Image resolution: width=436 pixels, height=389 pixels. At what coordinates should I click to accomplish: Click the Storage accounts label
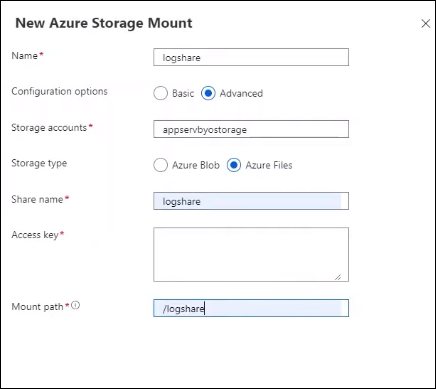pos(49,128)
